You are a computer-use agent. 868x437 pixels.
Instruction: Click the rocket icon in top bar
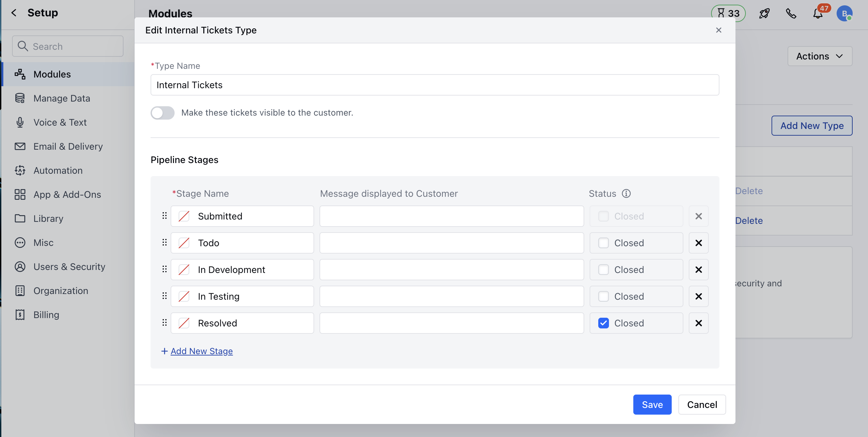(764, 13)
